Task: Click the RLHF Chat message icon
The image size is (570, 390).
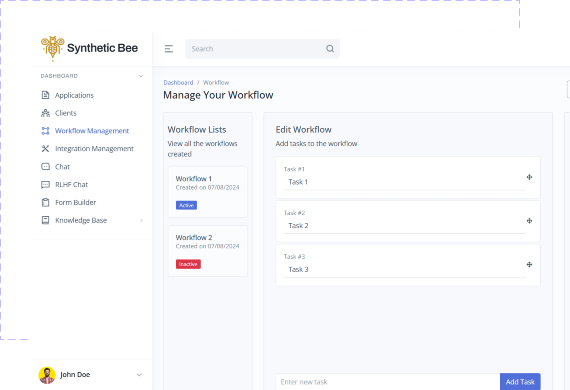Action: coord(45,185)
